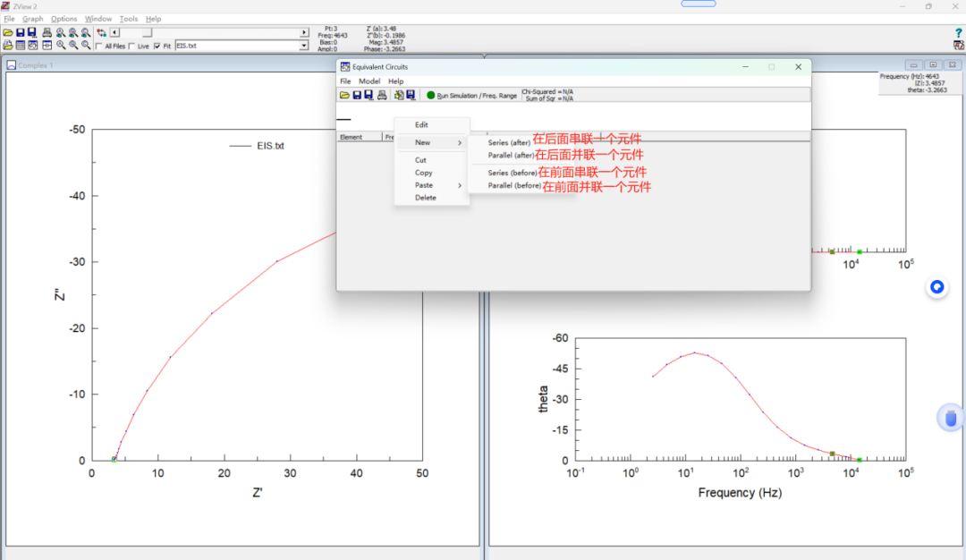Click the swap data points icon beside slider

(x=102, y=32)
